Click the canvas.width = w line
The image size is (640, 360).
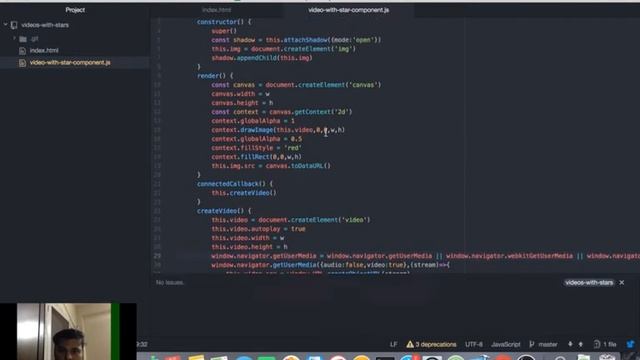point(240,94)
